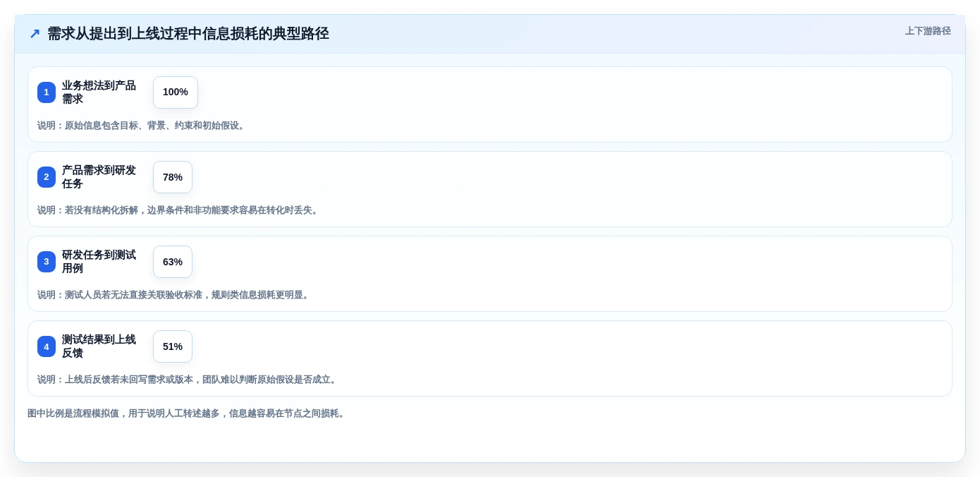This screenshot has height=477, width=980.
Task: Click the note about 原始信息包含目标
Action: pos(142,126)
